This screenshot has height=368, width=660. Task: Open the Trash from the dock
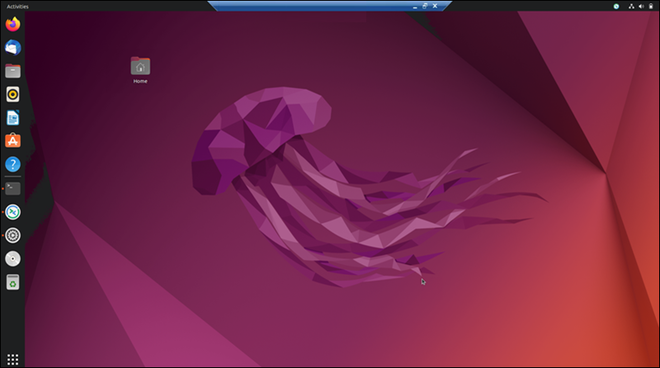(13, 282)
